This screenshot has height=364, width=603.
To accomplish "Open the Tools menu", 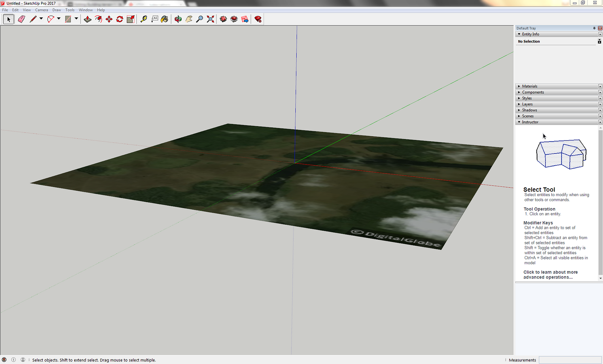I will 70,10.
